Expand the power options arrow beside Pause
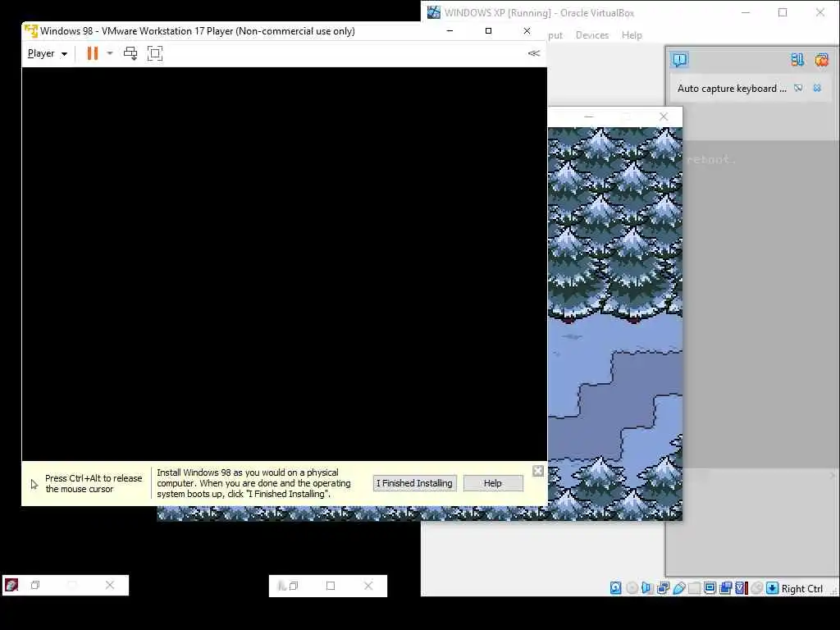Screen dimensions: 840x630 click(110, 53)
